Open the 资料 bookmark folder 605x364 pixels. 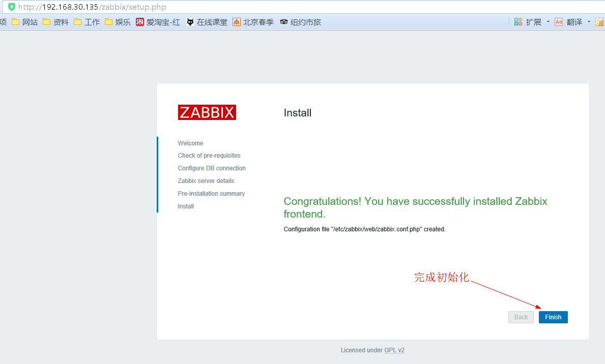pyautogui.click(x=56, y=22)
